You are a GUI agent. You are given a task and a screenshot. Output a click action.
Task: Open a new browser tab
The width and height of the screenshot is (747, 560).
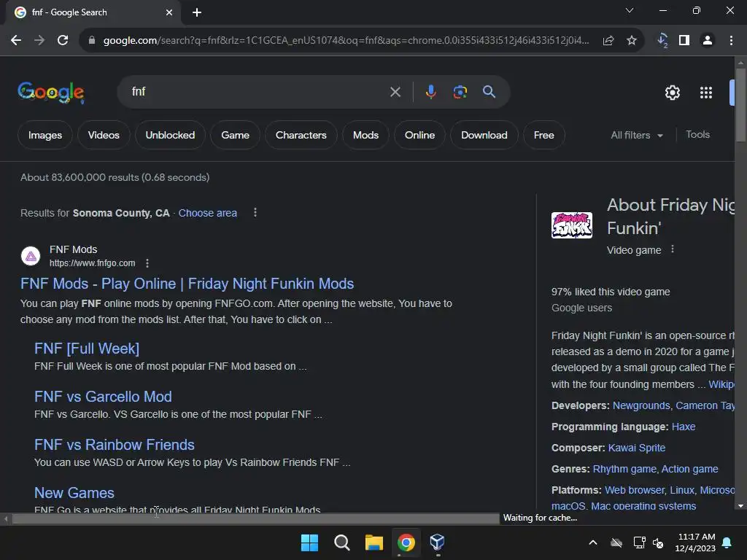(197, 12)
